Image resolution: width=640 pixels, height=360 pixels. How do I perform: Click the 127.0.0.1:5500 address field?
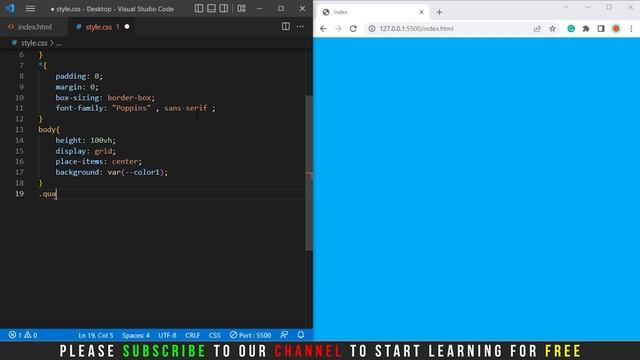pyautogui.click(x=416, y=29)
